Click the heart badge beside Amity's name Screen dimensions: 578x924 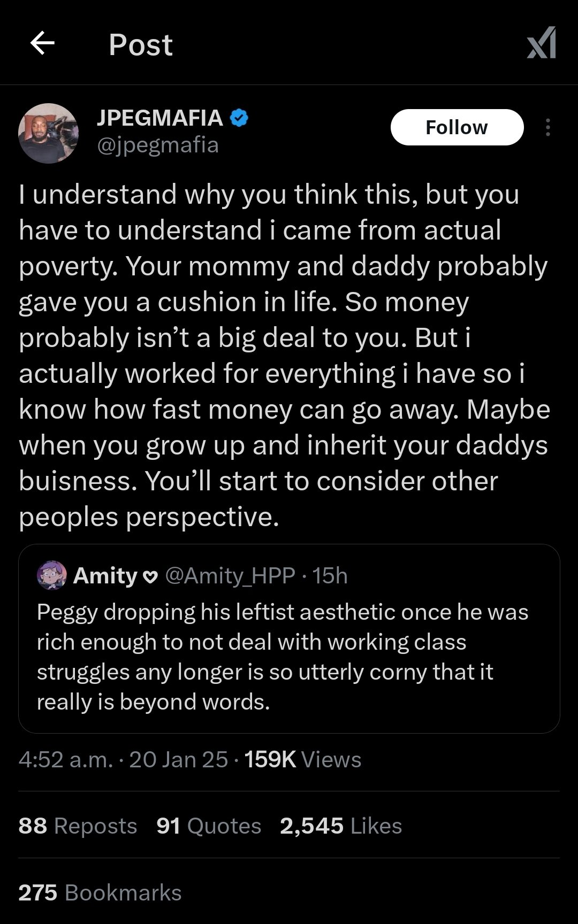(x=151, y=576)
